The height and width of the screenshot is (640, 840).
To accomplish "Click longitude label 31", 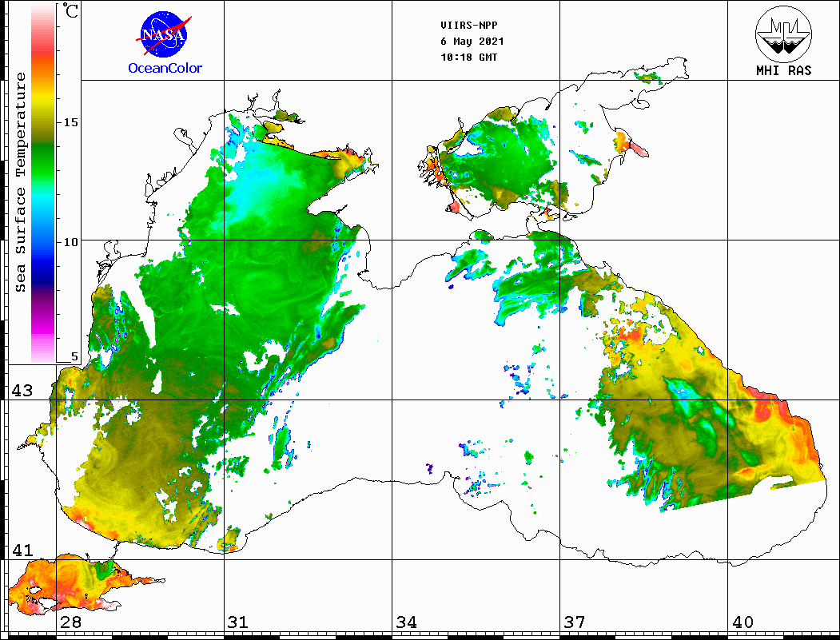I will point(238,622).
